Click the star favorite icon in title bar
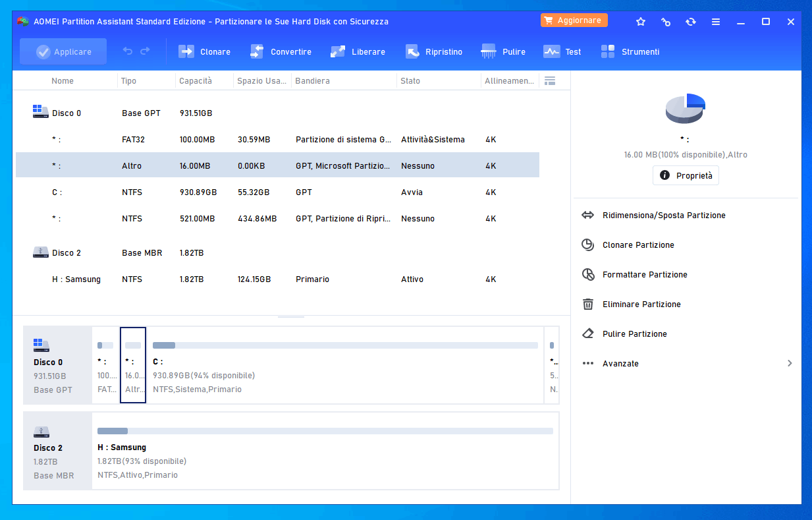The height and width of the screenshot is (520, 812). (x=641, y=22)
